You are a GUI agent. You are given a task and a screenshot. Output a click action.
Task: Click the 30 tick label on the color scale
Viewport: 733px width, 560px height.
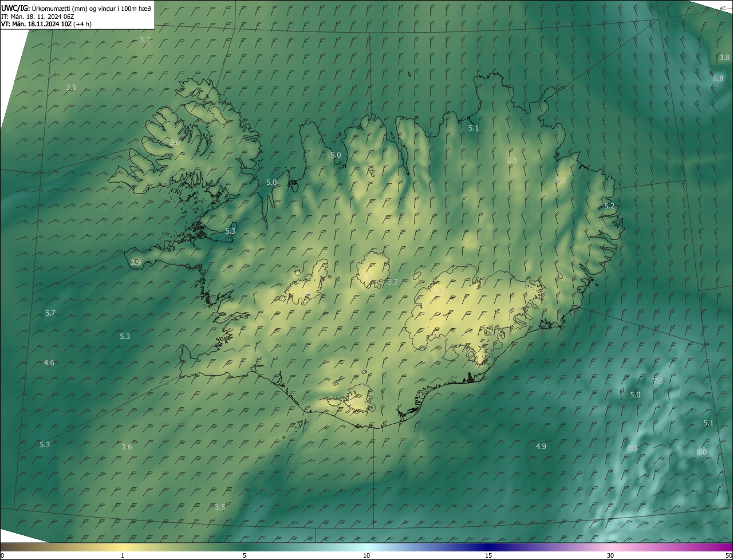(x=610, y=555)
